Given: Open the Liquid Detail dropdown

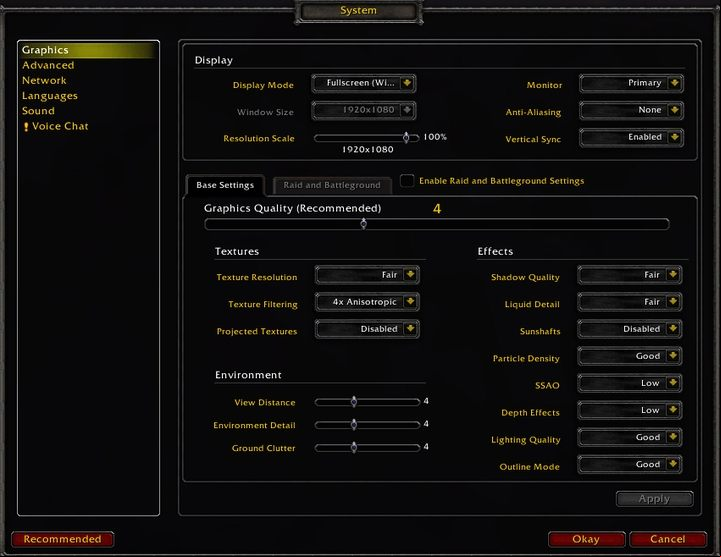Looking at the screenshot, I should tap(629, 302).
